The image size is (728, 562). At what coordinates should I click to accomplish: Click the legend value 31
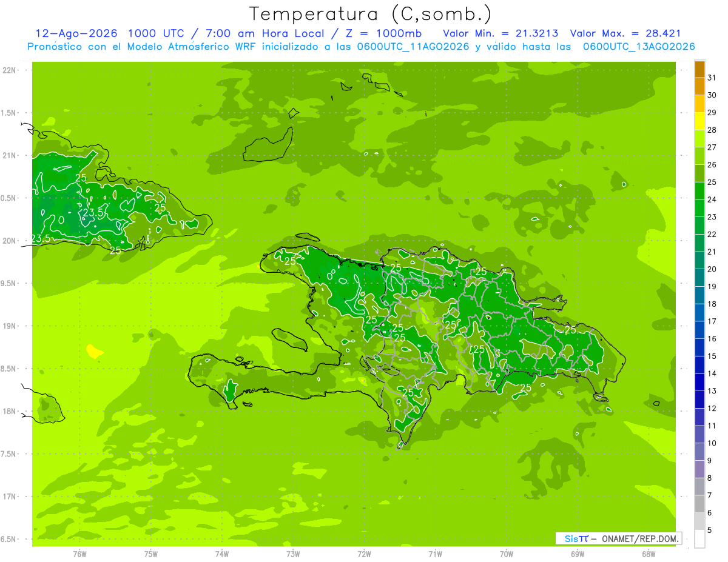click(x=712, y=78)
